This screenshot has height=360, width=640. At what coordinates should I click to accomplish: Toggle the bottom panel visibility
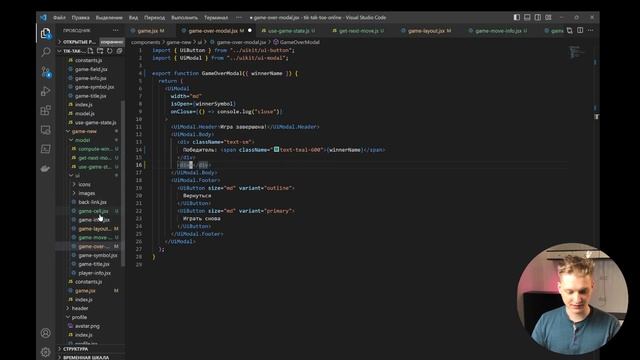point(527,17)
